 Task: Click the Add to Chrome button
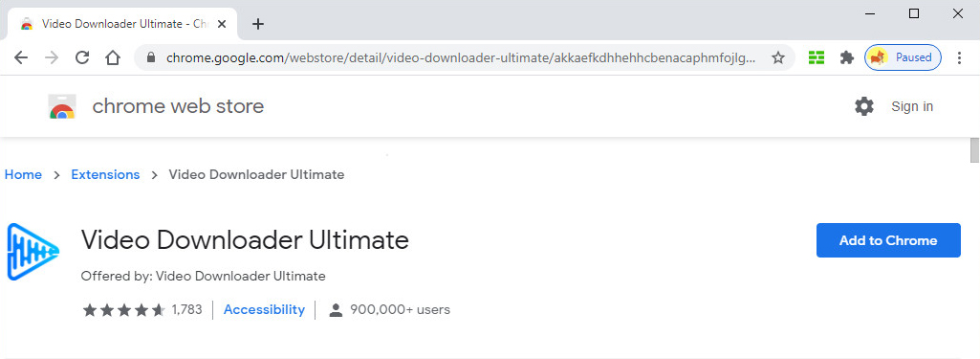pyautogui.click(x=888, y=240)
